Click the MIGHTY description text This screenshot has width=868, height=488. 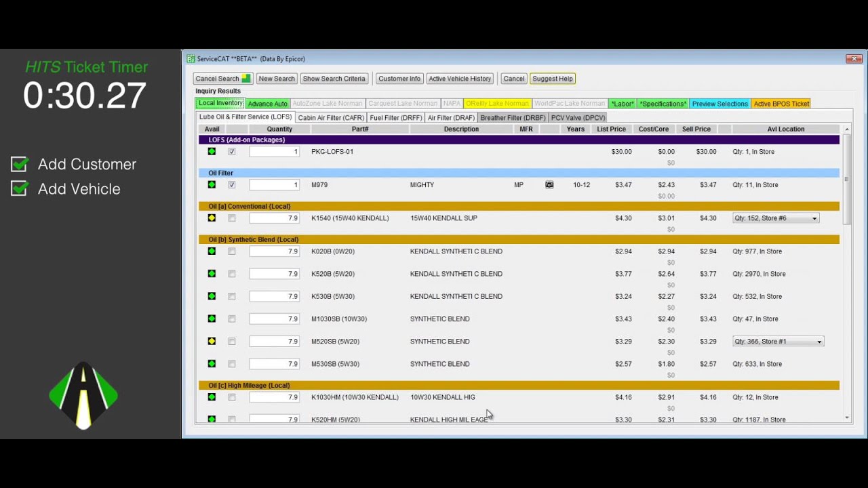422,184
